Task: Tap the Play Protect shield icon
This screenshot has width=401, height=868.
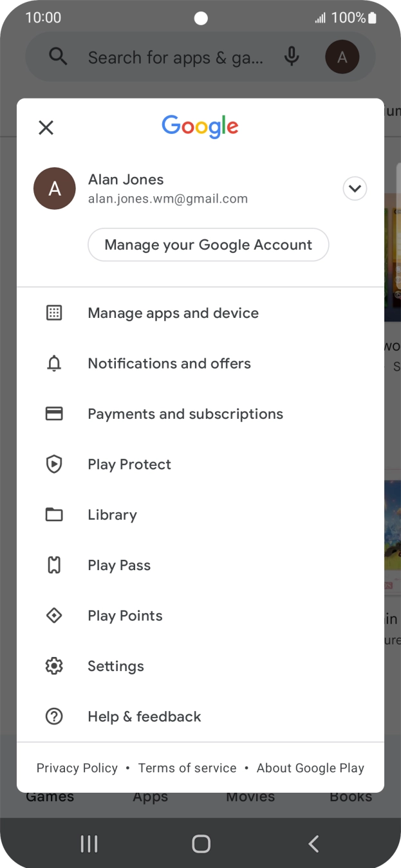Action: click(54, 464)
